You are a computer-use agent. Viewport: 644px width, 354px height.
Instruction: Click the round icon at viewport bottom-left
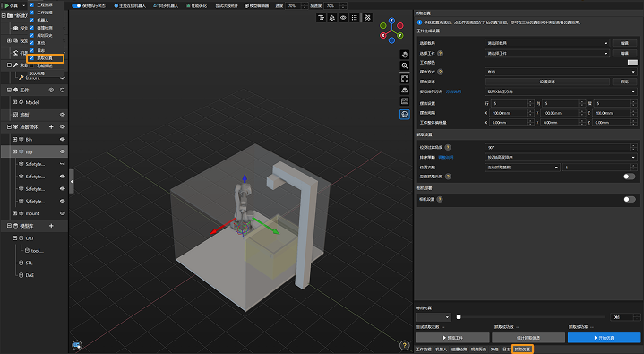[77, 345]
